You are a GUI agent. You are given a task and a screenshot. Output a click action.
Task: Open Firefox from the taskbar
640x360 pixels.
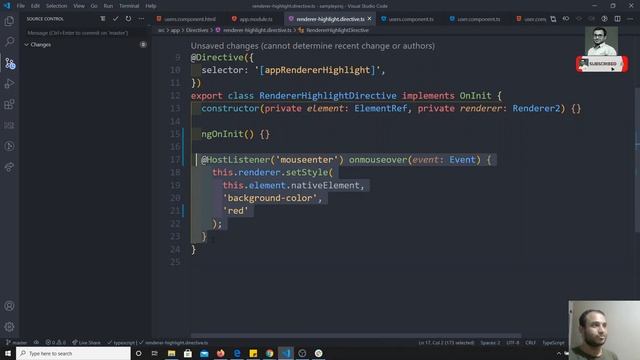point(220,353)
